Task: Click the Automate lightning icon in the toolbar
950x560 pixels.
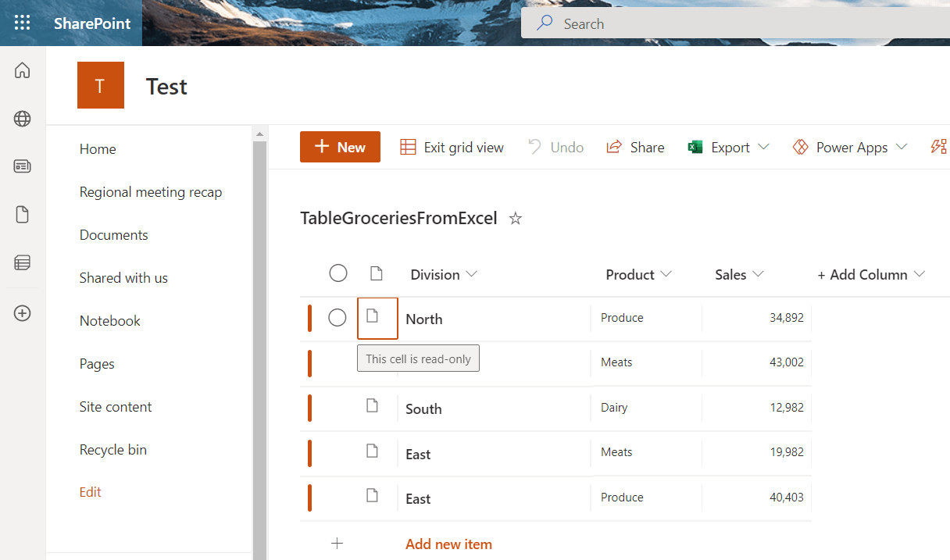Action: pyautogui.click(x=938, y=147)
